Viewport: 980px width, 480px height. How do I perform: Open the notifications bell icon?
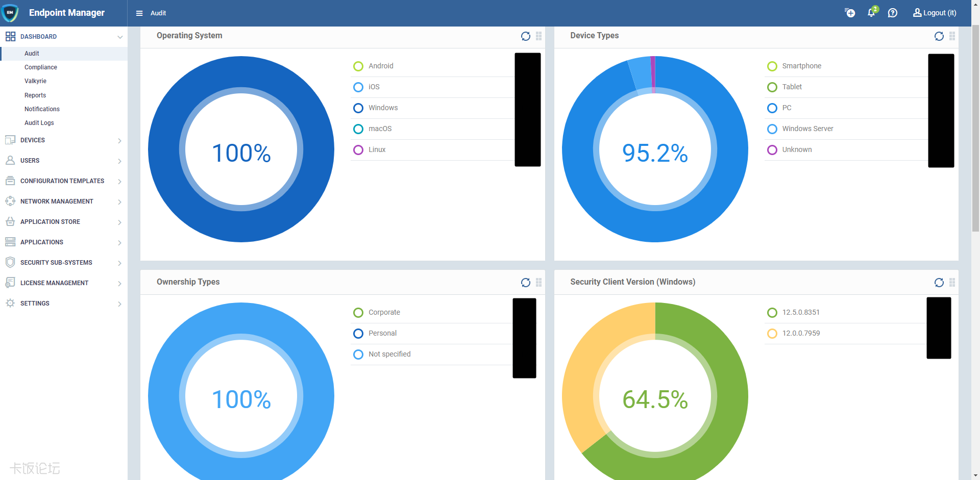pos(872,13)
